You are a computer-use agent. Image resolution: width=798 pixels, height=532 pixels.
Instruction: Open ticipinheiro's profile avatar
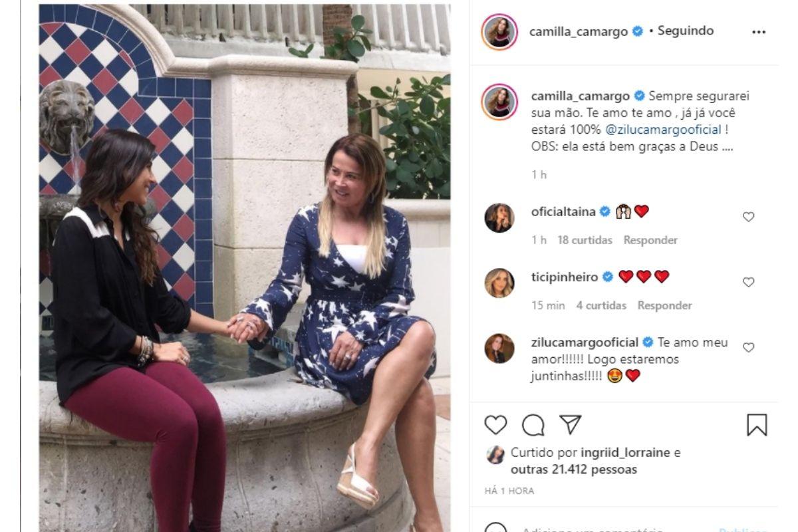tap(499, 283)
